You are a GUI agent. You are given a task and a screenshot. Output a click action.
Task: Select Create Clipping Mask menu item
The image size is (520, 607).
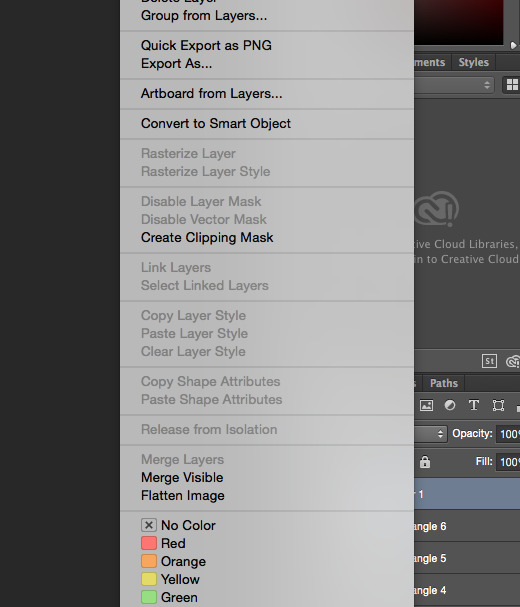point(207,238)
